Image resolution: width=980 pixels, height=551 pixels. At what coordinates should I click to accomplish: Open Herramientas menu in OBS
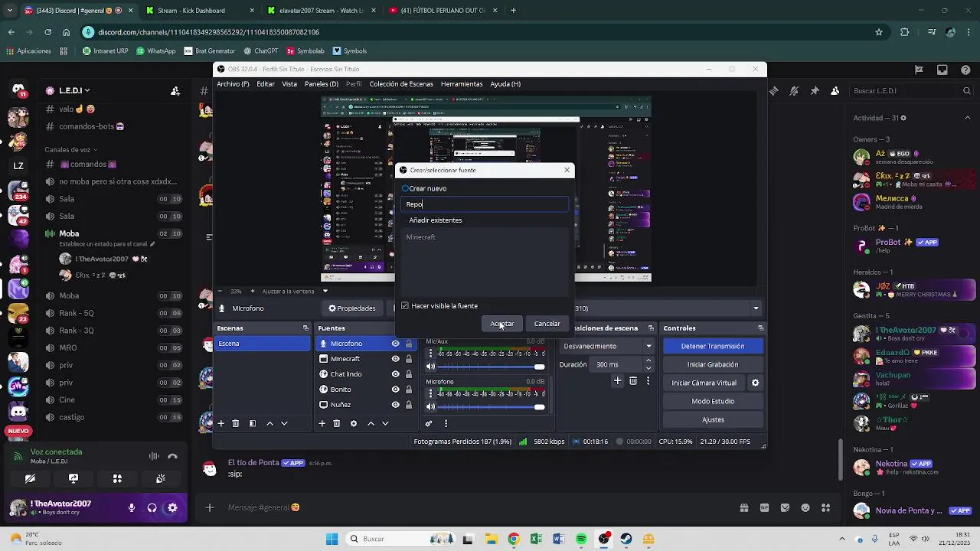pos(462,84)
